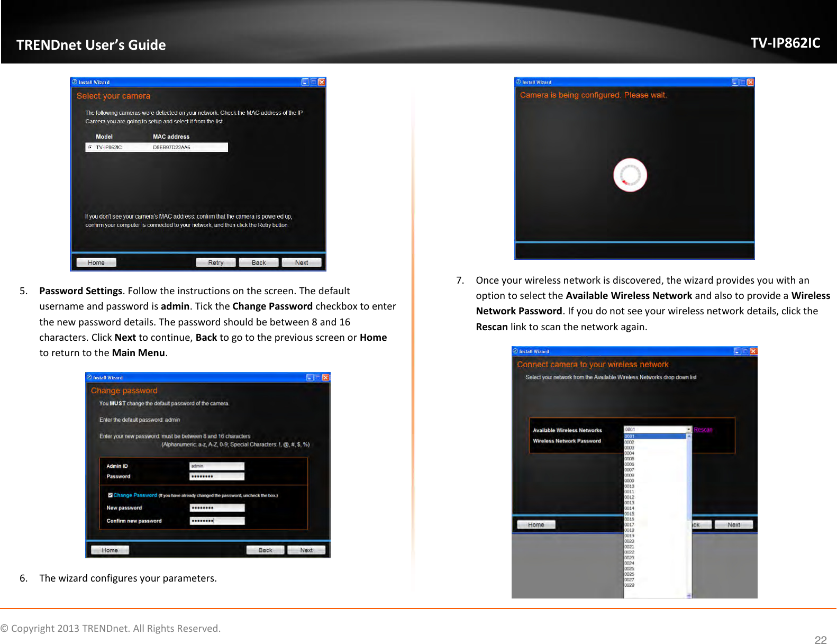The height and width of the screenshot is (644, 837).
Task: Toggle the Change Password checkbox
Action: pos(110,495)
